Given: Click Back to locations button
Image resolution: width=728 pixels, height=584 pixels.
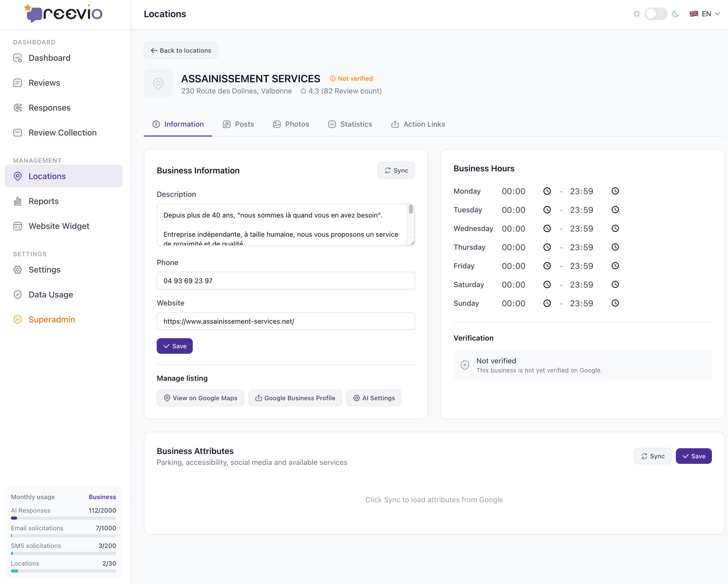Looking at the screenshot, I should [181, 50].
